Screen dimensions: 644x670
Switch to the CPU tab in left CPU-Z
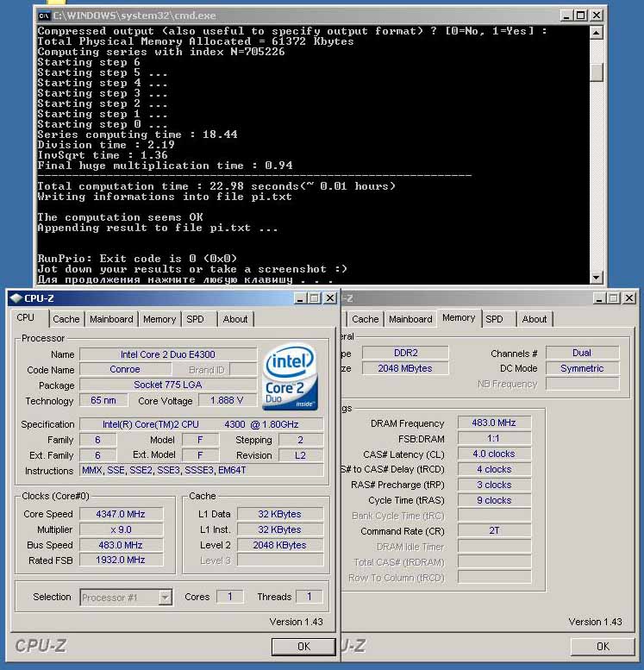pos(26,317)
